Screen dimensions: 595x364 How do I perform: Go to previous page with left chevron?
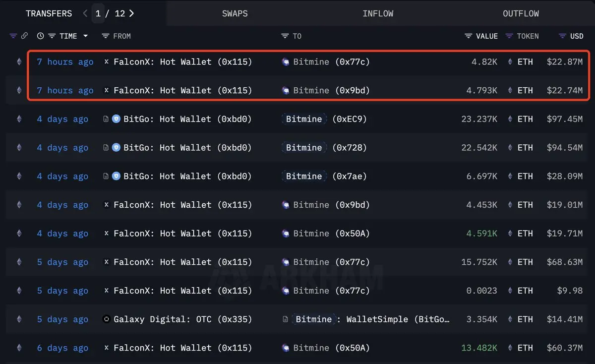(85, 13)
